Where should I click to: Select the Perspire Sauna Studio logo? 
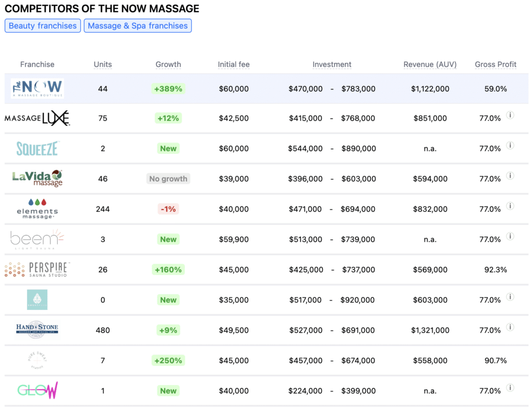click(37, 269)
